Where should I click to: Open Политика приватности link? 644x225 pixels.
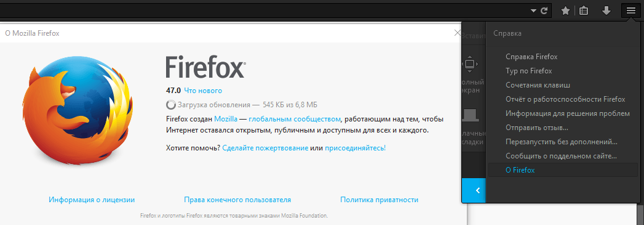coord(379,200)
